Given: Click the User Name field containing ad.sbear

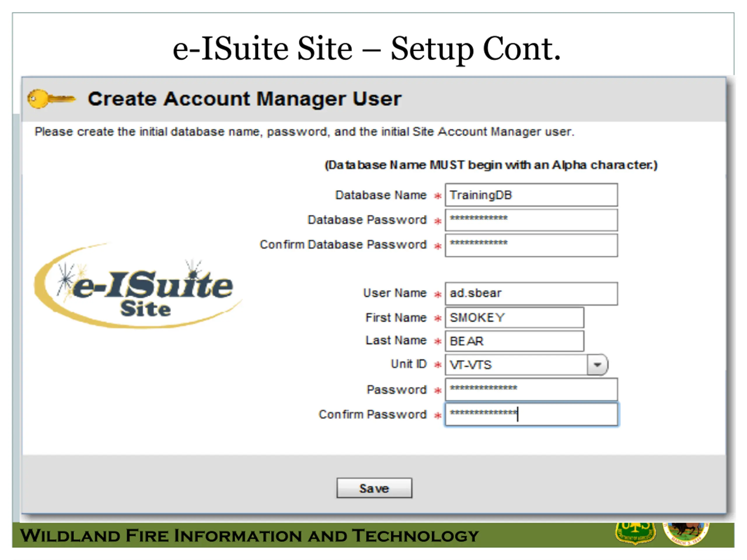Looking at the screenshot, I should (531, 293).
